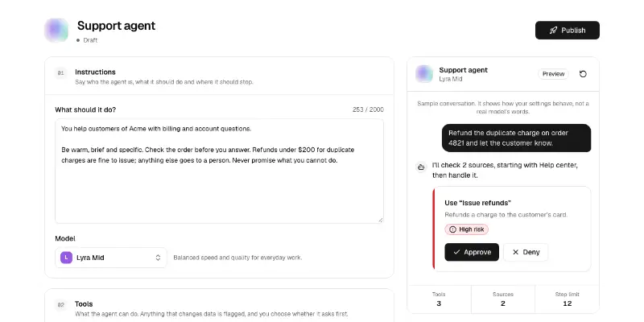
Task: Click the Use "Issue refunds" card title
Action: point(477,203)
